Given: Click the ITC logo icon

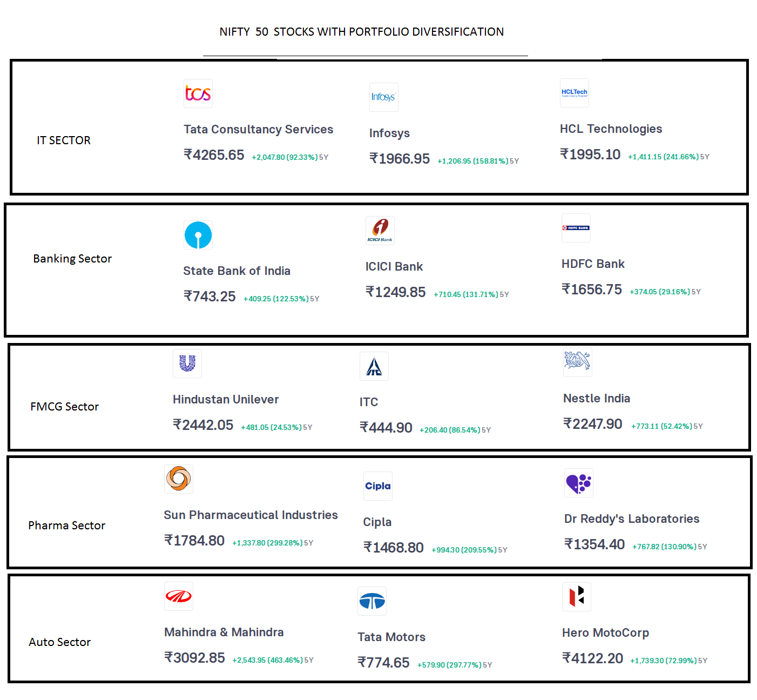Looking at the screenshot, I should click(x=374, y=366).
